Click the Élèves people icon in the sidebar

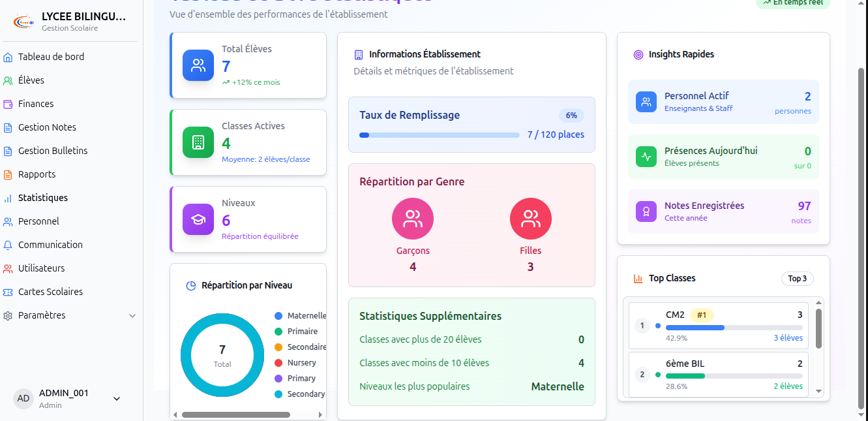tap(8, 80)
